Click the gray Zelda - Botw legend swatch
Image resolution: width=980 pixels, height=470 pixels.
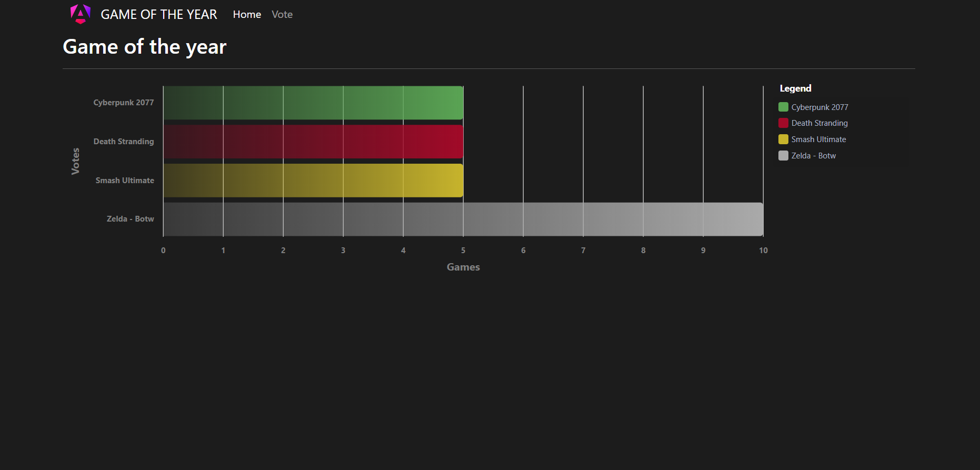click(x=783, y=156)
